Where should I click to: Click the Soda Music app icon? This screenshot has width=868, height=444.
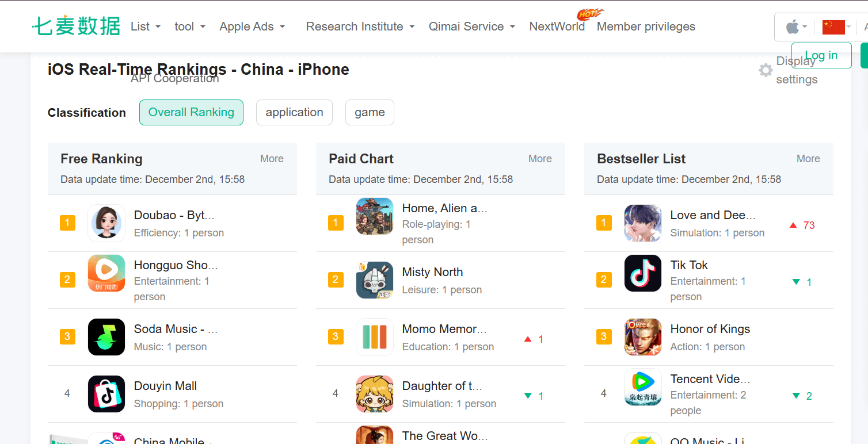tap(106, 337)
